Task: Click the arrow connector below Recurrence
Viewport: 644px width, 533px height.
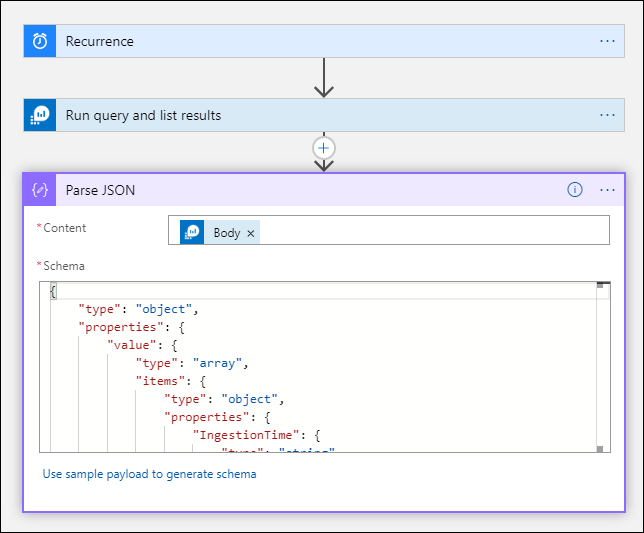Action: 323,78
